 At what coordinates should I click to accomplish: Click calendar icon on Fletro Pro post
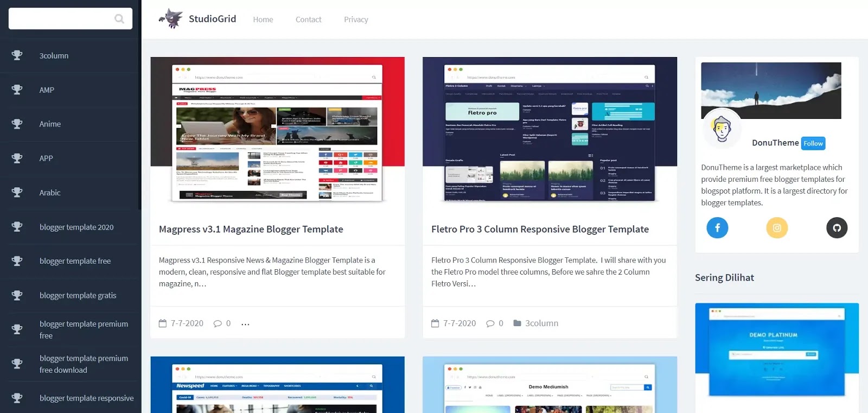click(435, 323)
